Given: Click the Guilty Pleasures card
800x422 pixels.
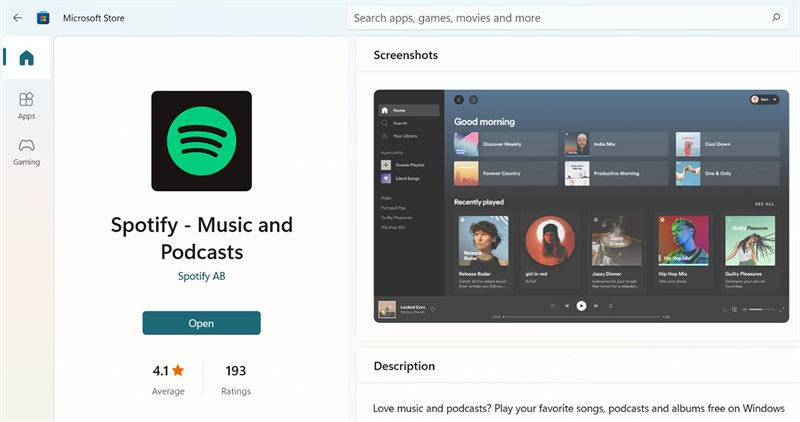Looking at the screenshot, I should tap(750, 251).
